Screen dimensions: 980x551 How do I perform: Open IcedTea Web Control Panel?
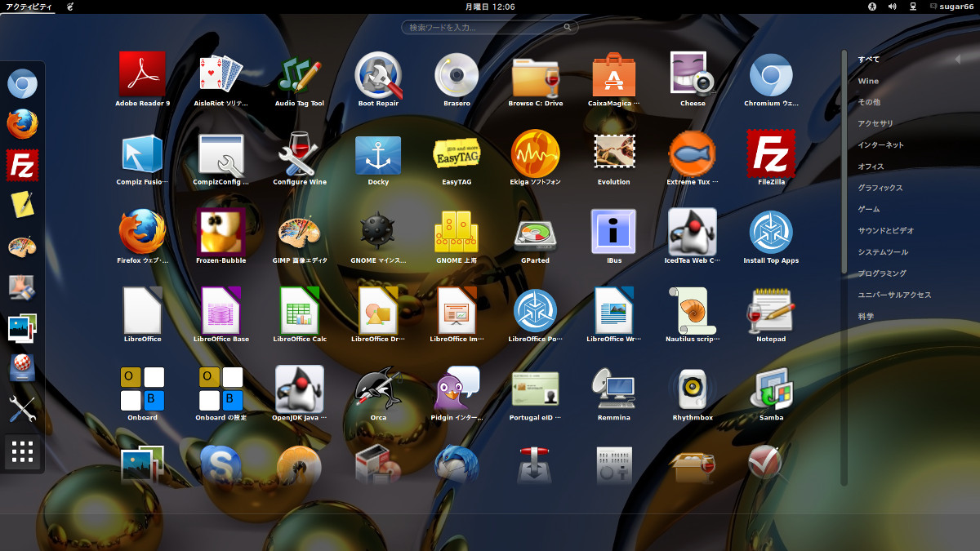(x=693, y=231)
